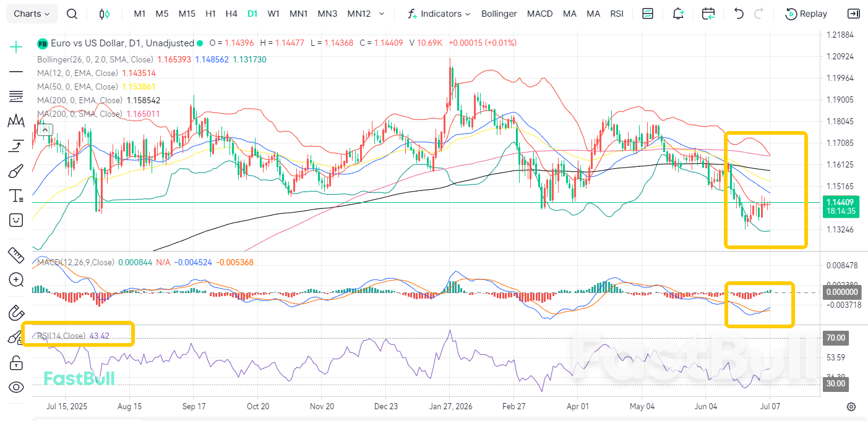Viewport: 868px width, 421px height.
Task: Select the RSI(14,Close) legend
Action: tap(61, 336)
